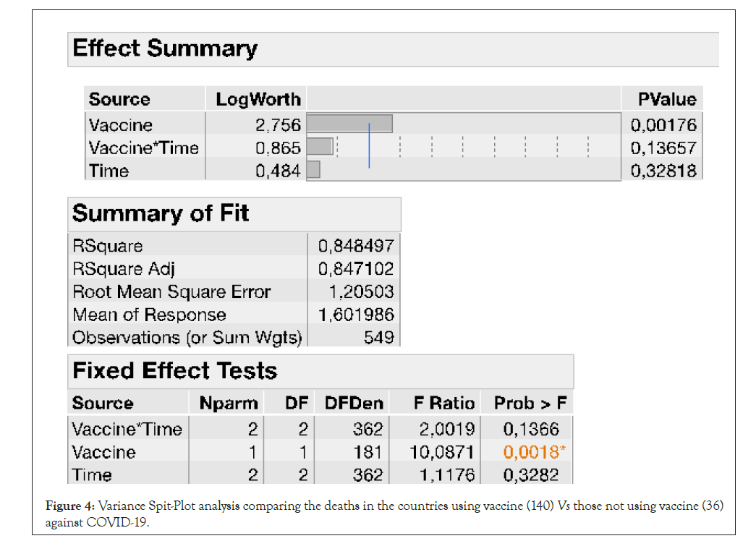Viewport: 756px width, 541px height.
Task: Collapse the Effect Summary section header
Action: pyautogui.click(x=165, y=48)
